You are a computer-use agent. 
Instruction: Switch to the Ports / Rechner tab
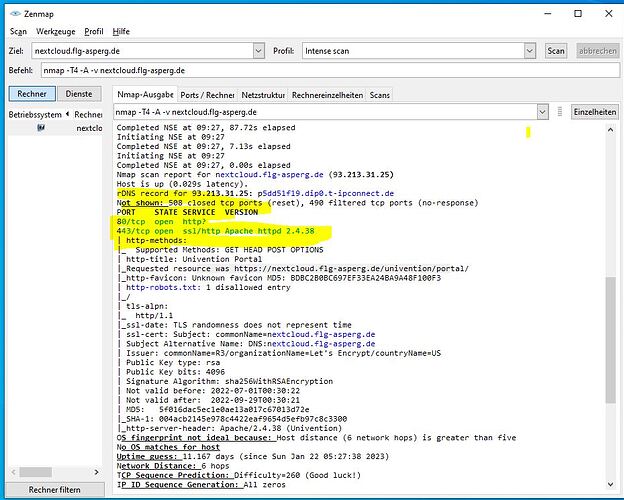click(x=207, y=95)
